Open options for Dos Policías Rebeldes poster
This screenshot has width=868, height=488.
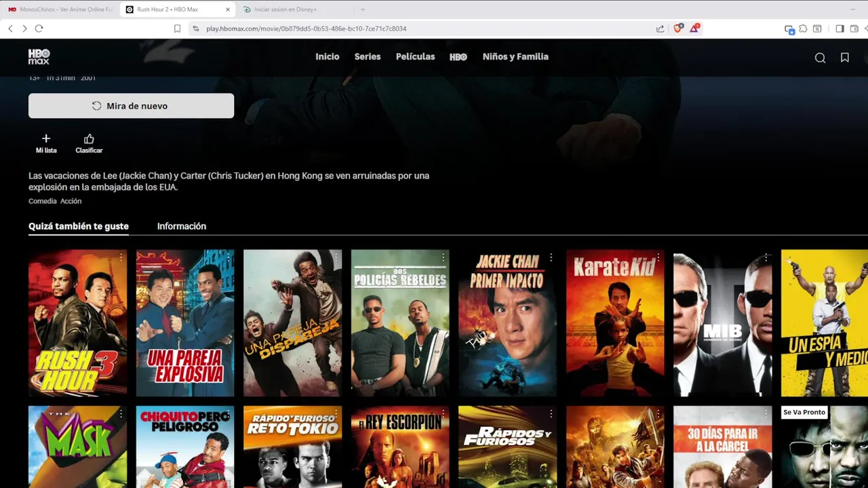(443, 258)
